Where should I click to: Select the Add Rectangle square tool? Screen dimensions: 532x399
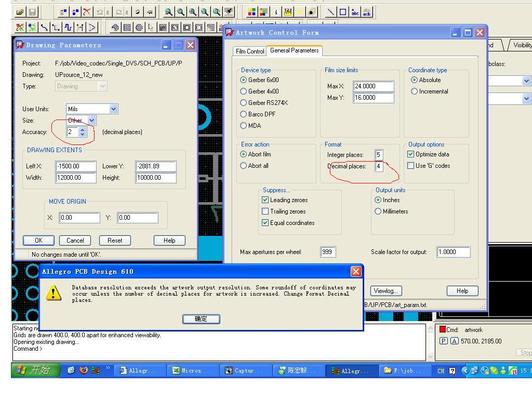(343, 12)
